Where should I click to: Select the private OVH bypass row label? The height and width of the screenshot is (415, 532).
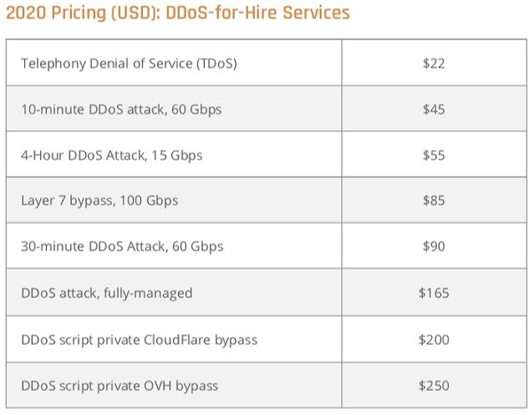click(x=118, y=386)
